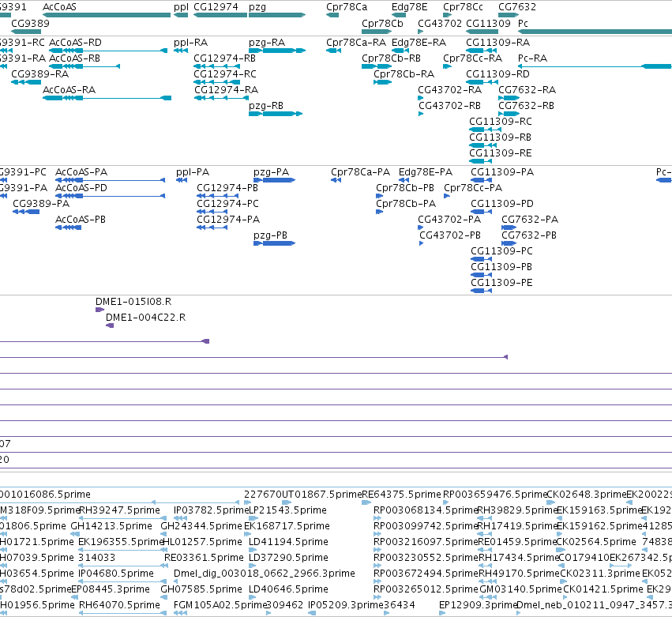Image resolution: width=672 pixels, height=617 pixels.
Task: Click EST RE03361.5prime
Action: coord(204,559)
